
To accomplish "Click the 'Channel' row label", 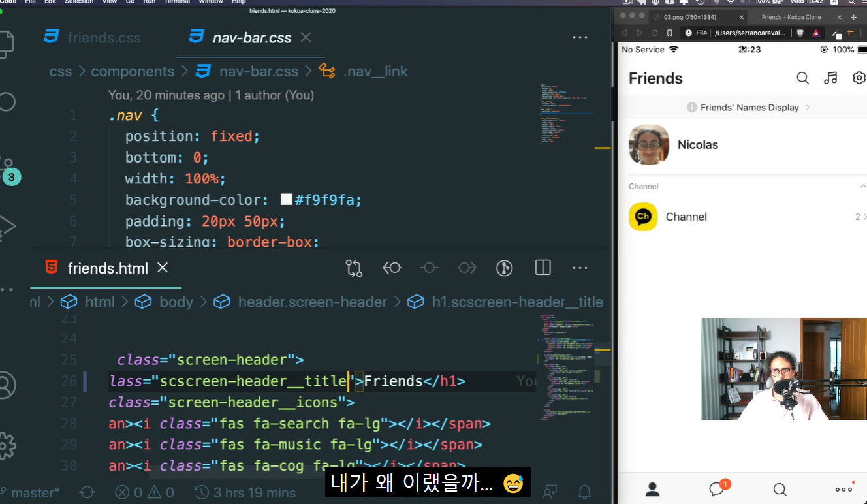I will click(686, 217).
